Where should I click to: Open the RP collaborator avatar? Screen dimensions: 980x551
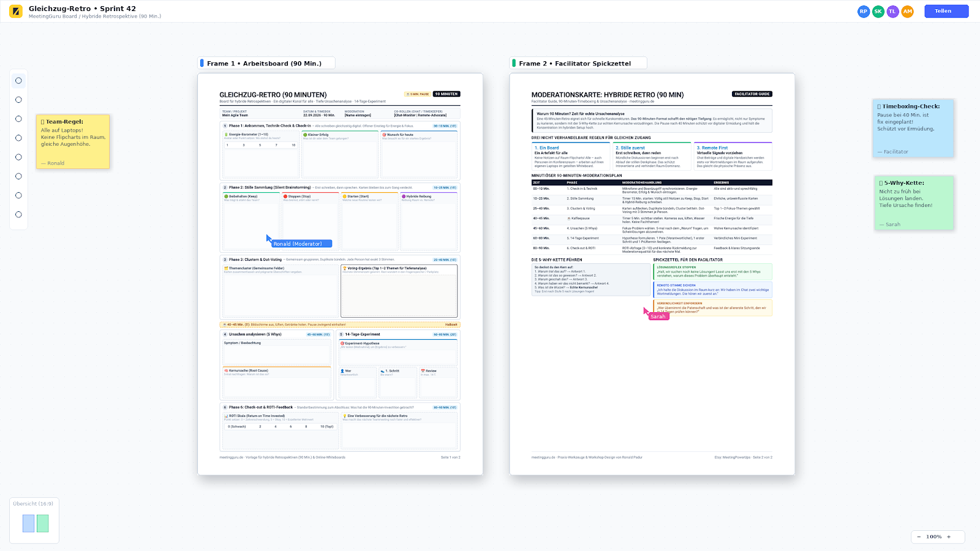tap(864, 11)
